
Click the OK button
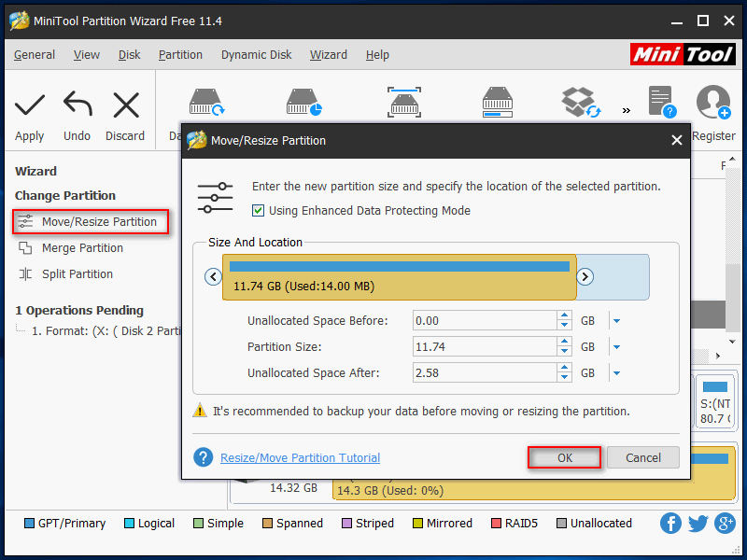coord(565,457)
